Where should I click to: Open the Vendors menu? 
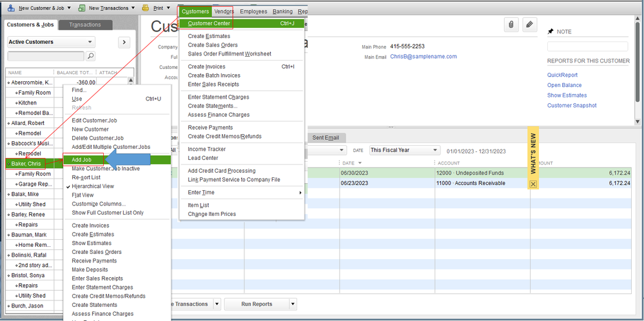click(x=224, y=12)
